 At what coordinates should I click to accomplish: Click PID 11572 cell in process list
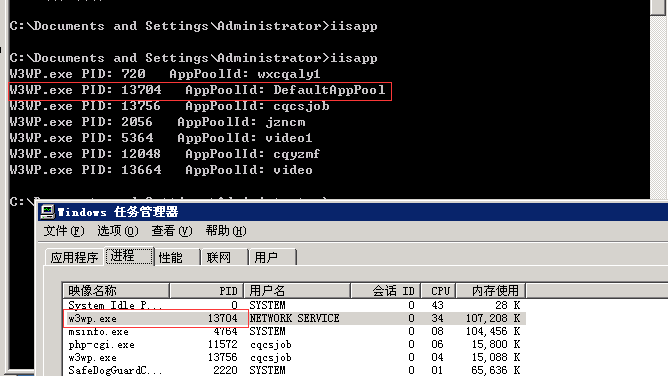click(222, 344)
